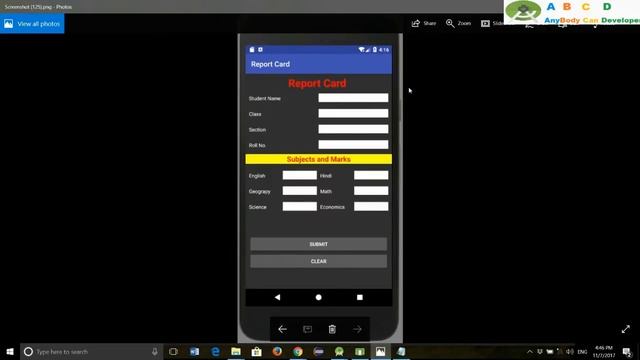
Task: Tap the Android home circle button
Action: click(x=318, y=297)
